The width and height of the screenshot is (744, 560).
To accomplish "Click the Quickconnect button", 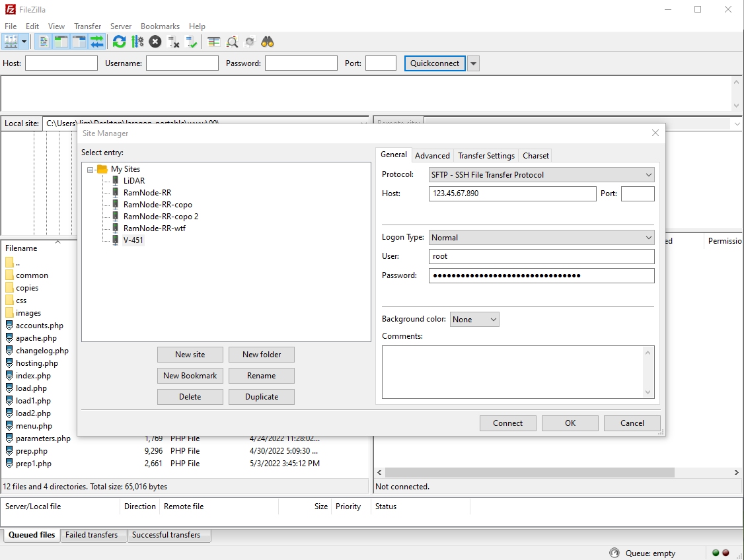I will (435, 63).
